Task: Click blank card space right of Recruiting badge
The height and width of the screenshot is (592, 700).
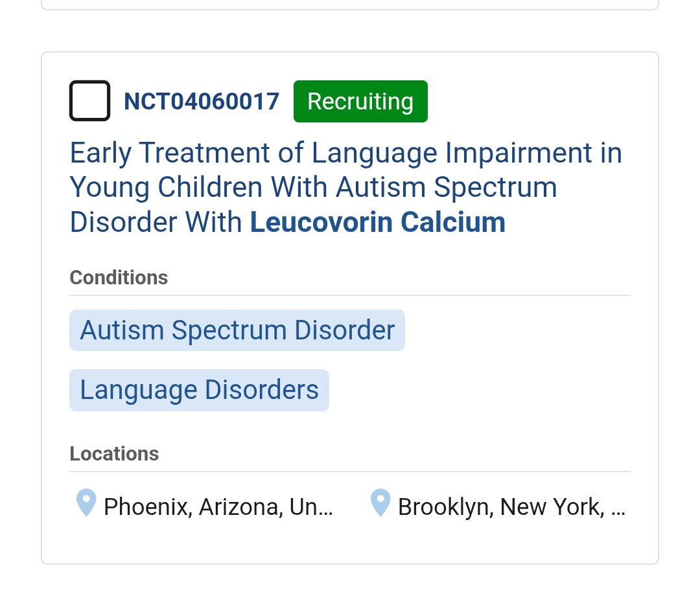Action: 538,102
